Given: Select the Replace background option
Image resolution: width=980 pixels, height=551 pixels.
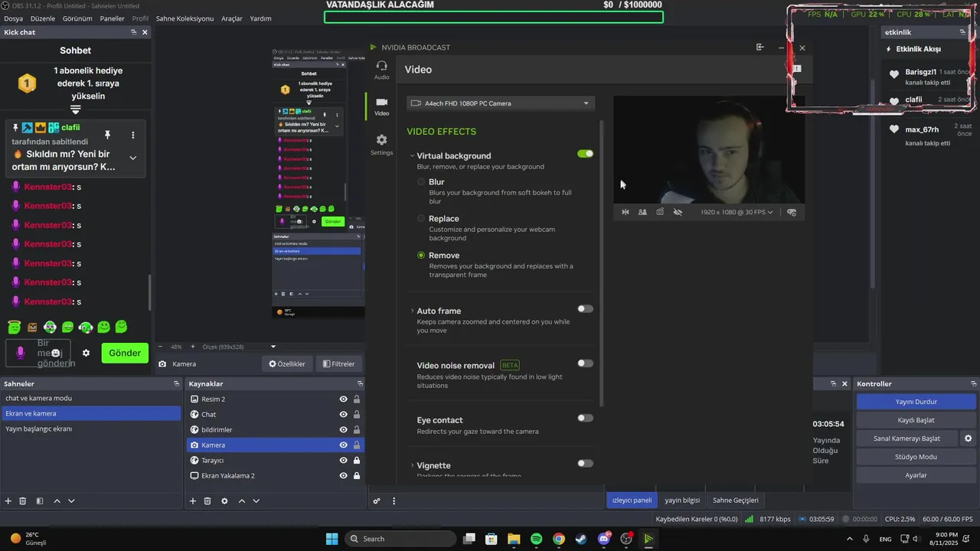Looking at the screenshot, I should pyautogui.click(x=421, y=219).
